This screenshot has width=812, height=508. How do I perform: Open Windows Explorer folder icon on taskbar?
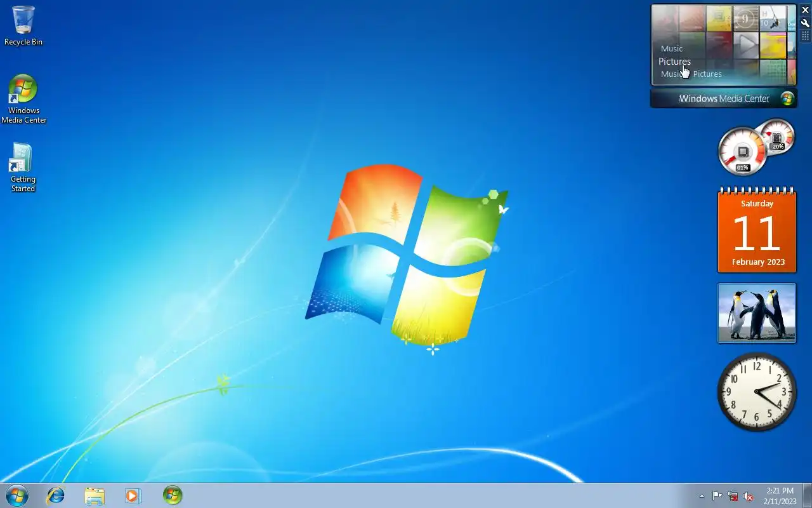coord(95,496)
